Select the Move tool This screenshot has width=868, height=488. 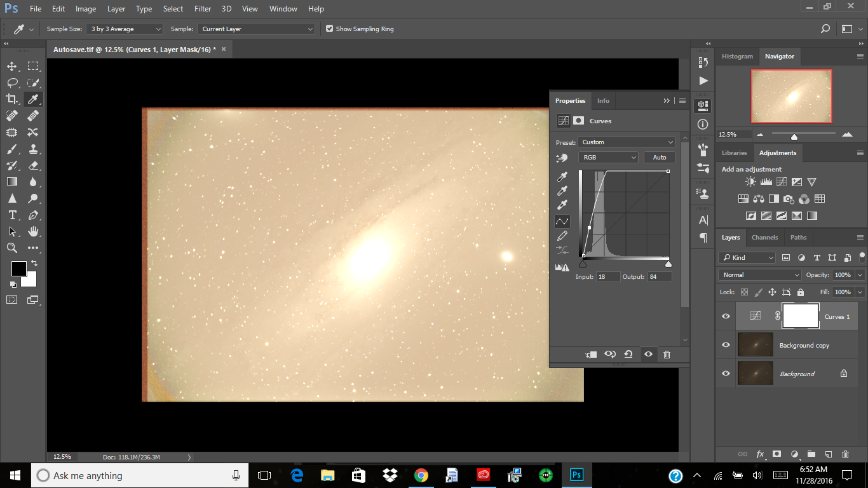(x=12, y=66)
